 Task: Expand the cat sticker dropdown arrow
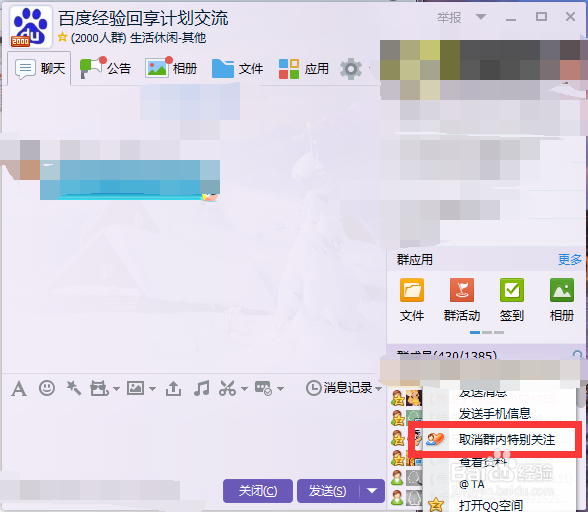click(116, 389)
